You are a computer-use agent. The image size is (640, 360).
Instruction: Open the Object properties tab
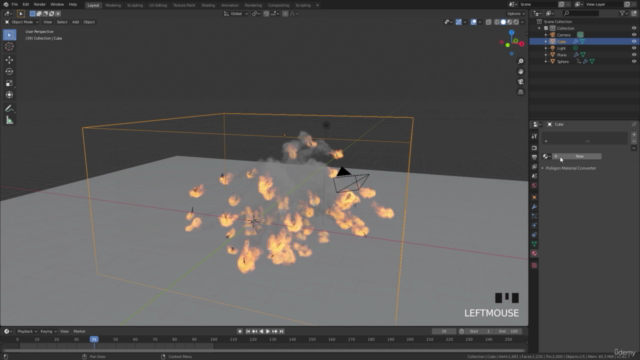[534, 197]
